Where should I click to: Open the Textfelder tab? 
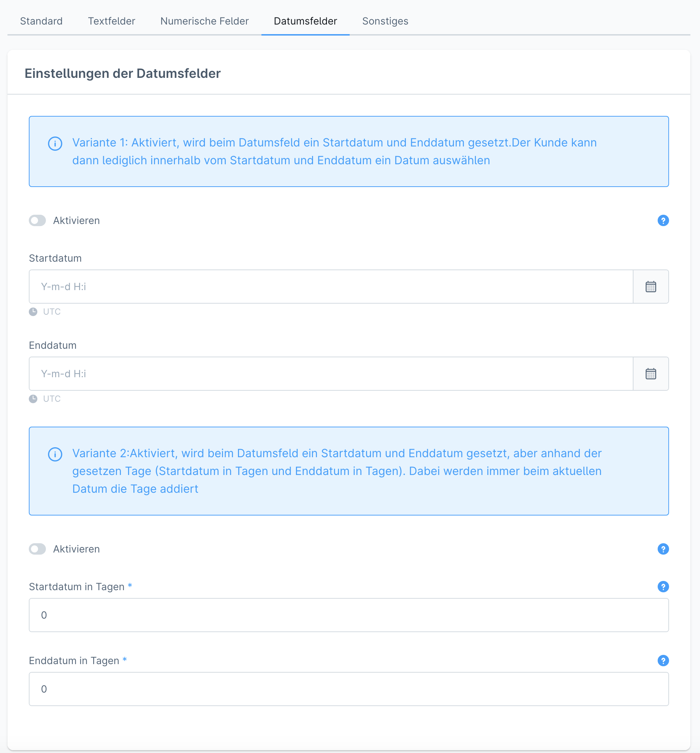click(111, 21)
